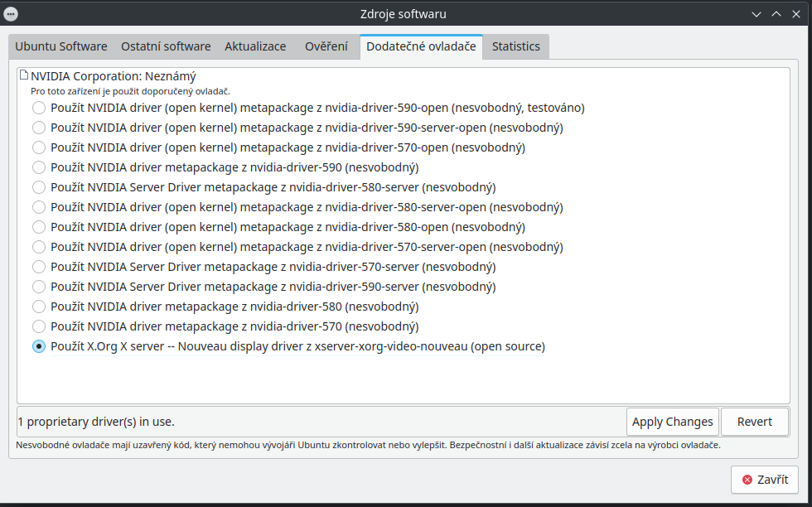Choose nvidia-driver-570-server-open radio option

[x=39, y=247]
